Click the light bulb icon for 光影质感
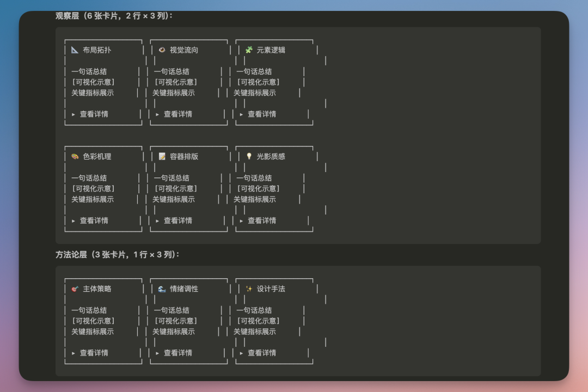 249,157
